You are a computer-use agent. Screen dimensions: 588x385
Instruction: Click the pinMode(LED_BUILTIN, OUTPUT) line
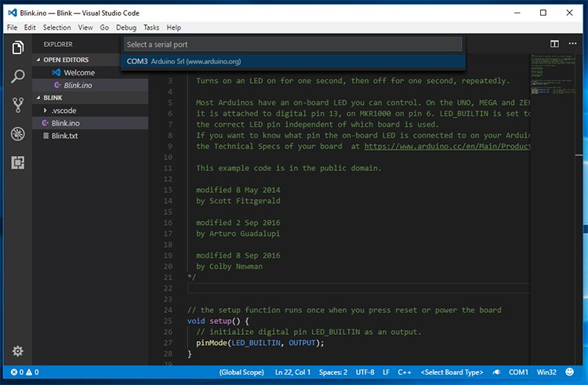tap(260, 343)
